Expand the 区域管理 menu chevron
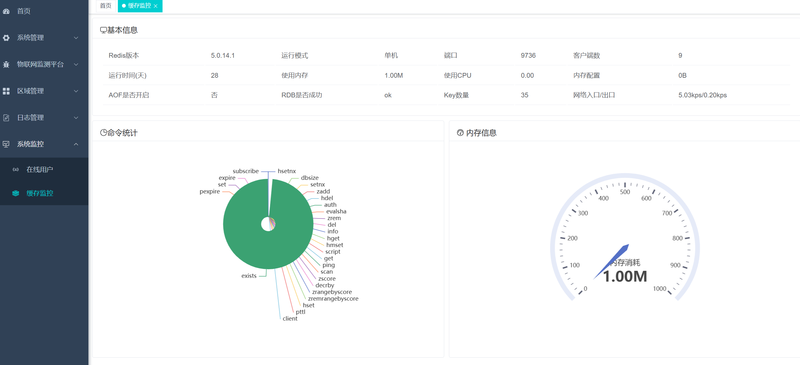800x365 pixels. [76, 91]
